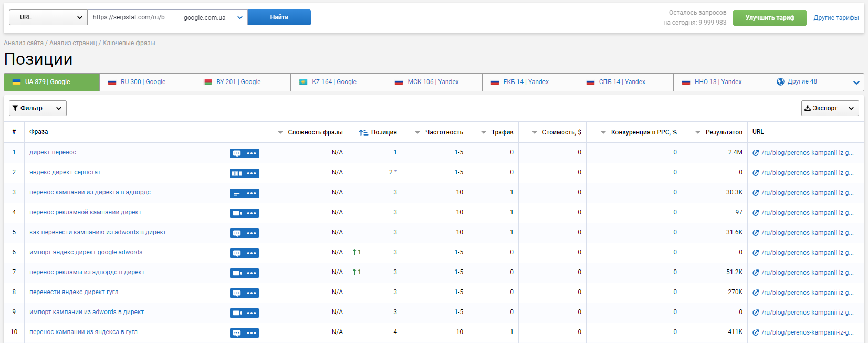Image resolution: width=868 pixels, height=343 pixels.
Task: Open more options for яндекс директ серпстат
Action: (252, 173)
